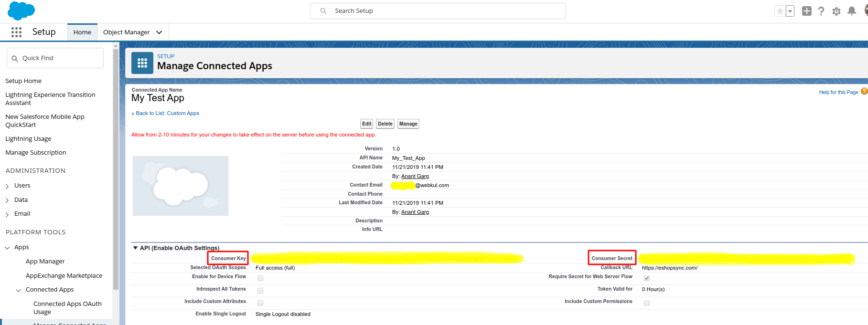Open the Setup gear icon
868x325 pixels.
coord(836,11)
